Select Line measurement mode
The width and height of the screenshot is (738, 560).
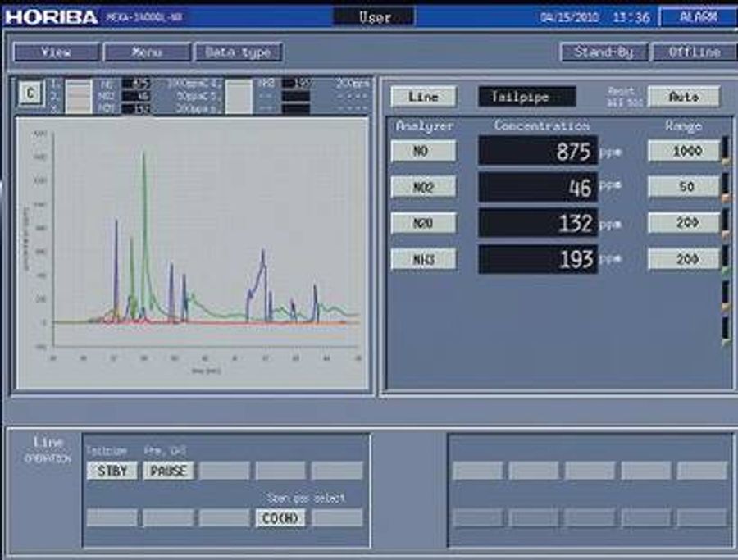click(x=426, y=96)
